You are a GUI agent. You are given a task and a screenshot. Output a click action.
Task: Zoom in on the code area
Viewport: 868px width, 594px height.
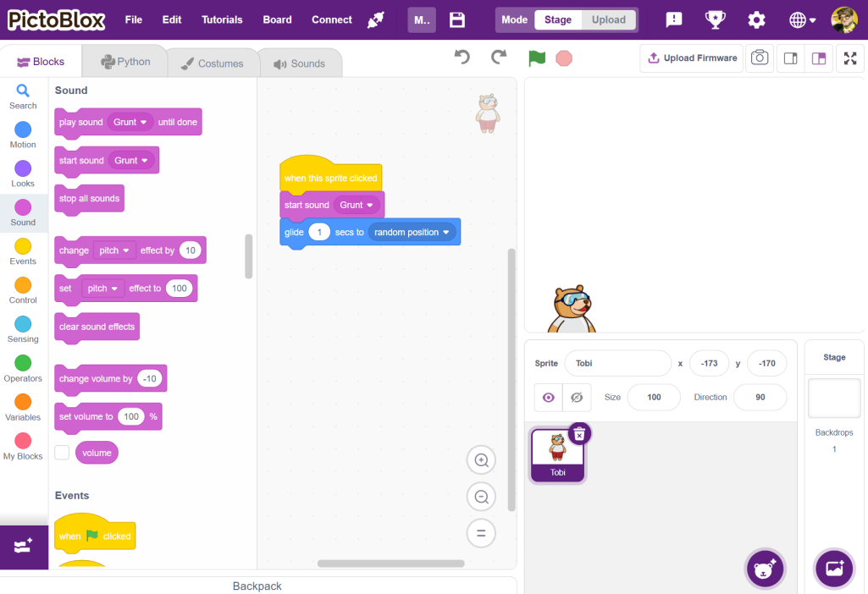pyautogui.click(x=481, y=459)
